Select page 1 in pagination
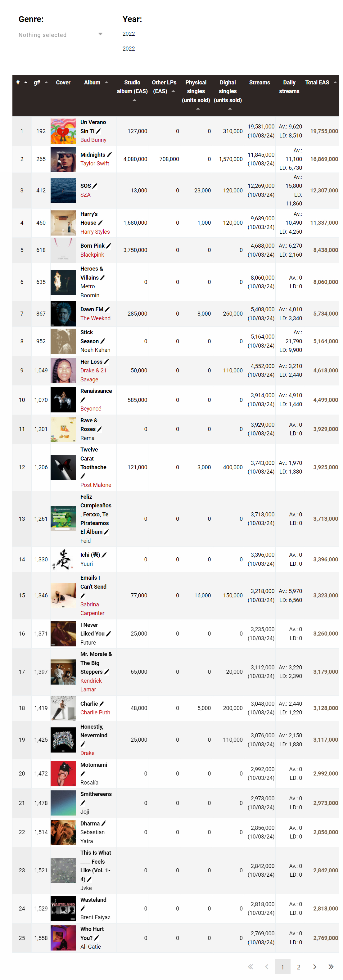Image resolution: width=343 pixels, height=980 pixels. coord(282,967)
